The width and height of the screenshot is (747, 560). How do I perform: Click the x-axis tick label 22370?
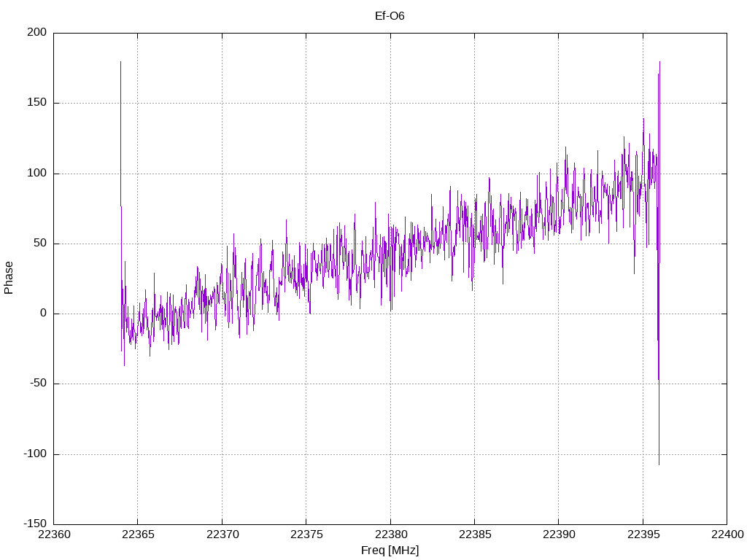pos(222,534)
